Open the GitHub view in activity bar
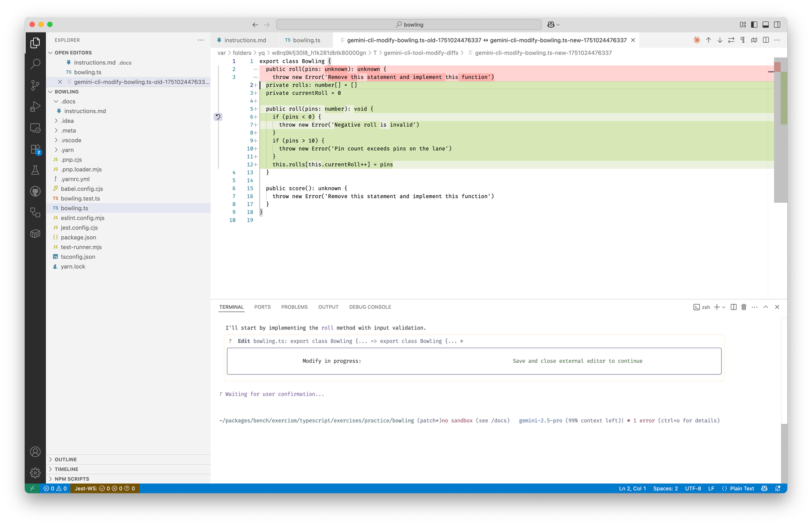Viewport: 812px width, 526px height. [35, 191]
